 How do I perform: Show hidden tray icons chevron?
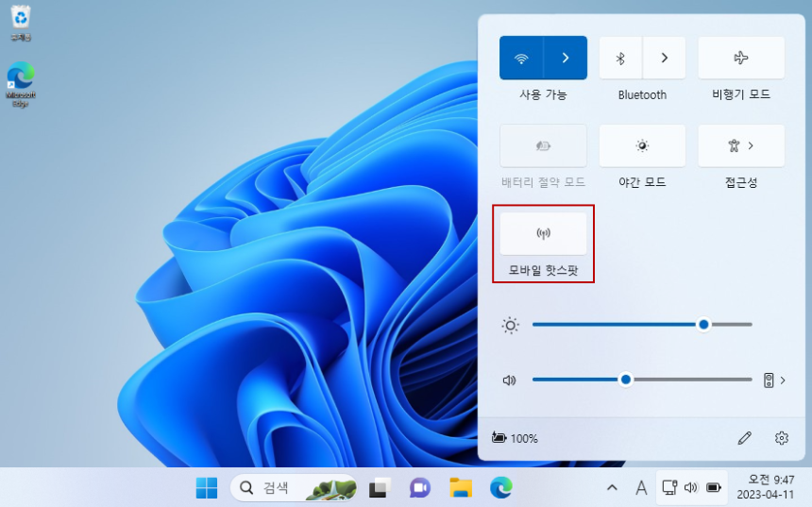pos(612,488)
